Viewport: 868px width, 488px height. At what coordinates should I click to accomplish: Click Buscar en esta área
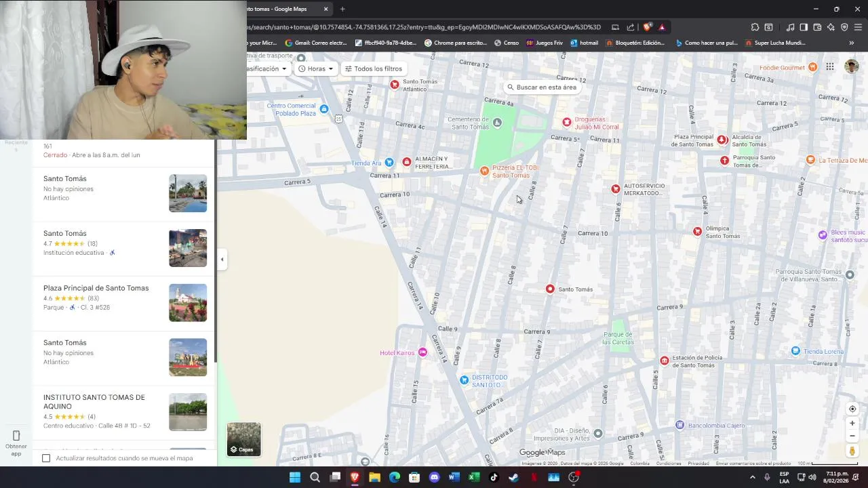[x=542, y=87]
